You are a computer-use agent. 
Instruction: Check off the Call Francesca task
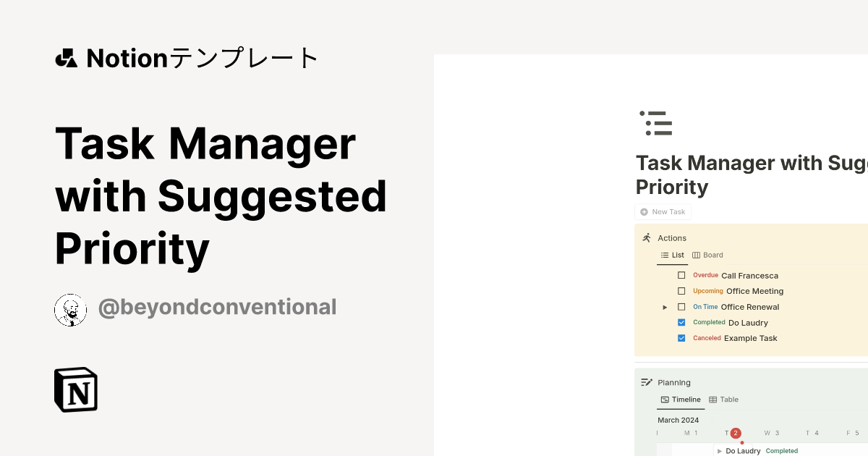pyautogui.click(x=681, y=275)
